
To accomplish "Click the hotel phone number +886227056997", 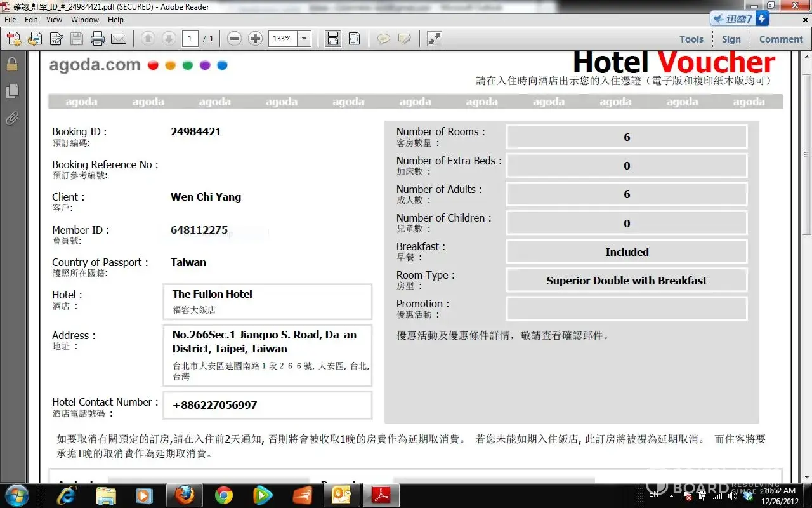I will click(215, 405).
